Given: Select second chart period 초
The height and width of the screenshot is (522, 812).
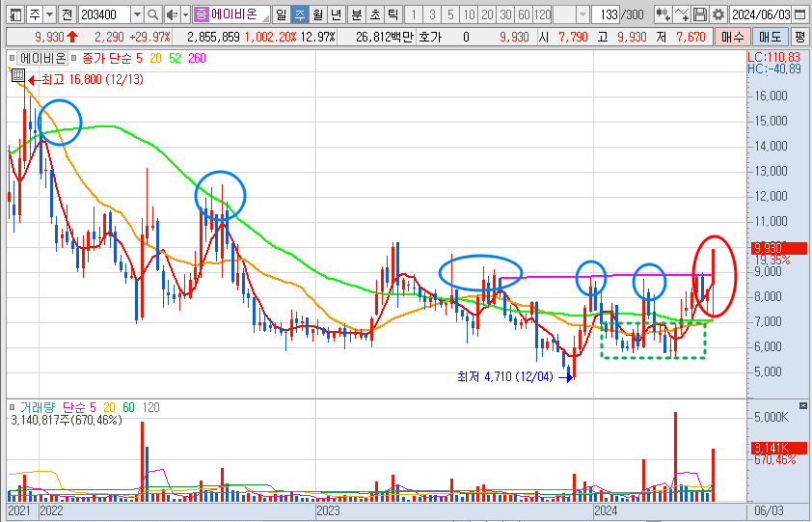Looking at the screenshot, I should [375, 14].
